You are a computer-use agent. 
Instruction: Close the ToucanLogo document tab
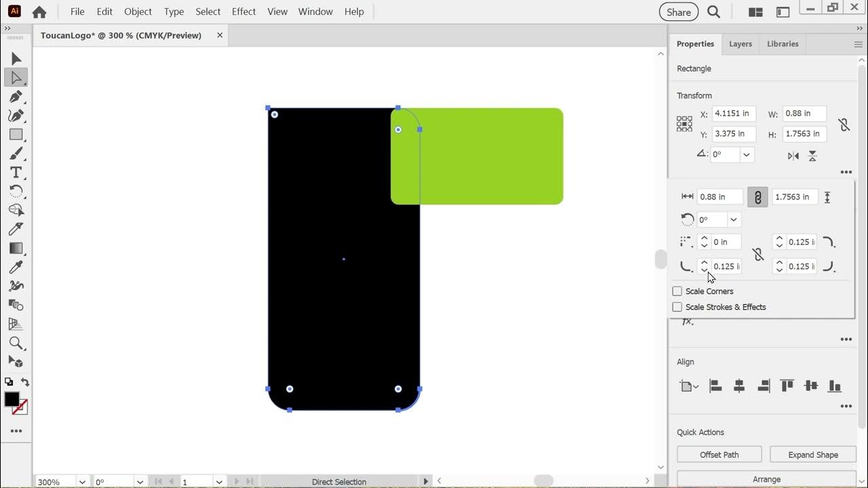(x=220, y=35)
